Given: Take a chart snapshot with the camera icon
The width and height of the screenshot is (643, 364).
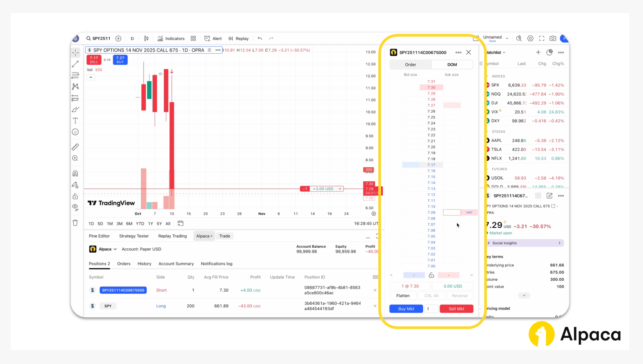Looking at the screenshot, I should tap(553, 38).
